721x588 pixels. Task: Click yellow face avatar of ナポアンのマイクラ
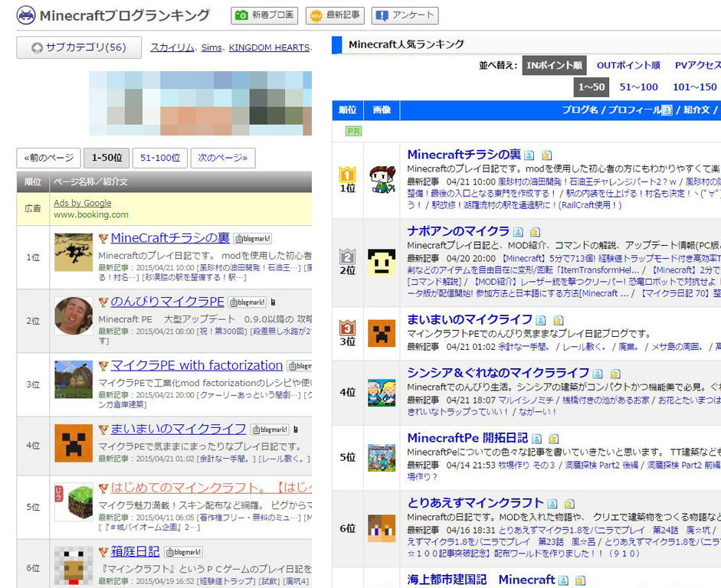pyautogui.click(x=382, y=263)
